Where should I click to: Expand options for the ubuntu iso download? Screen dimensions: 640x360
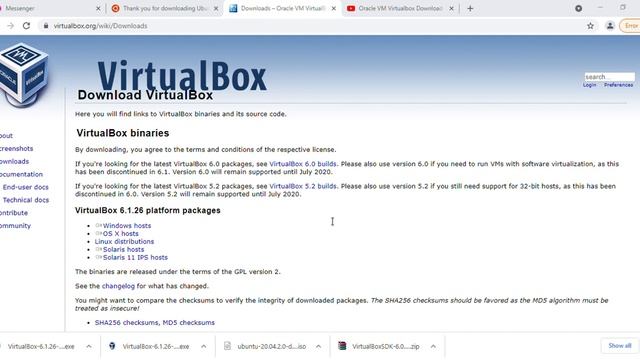coord(318,346)
